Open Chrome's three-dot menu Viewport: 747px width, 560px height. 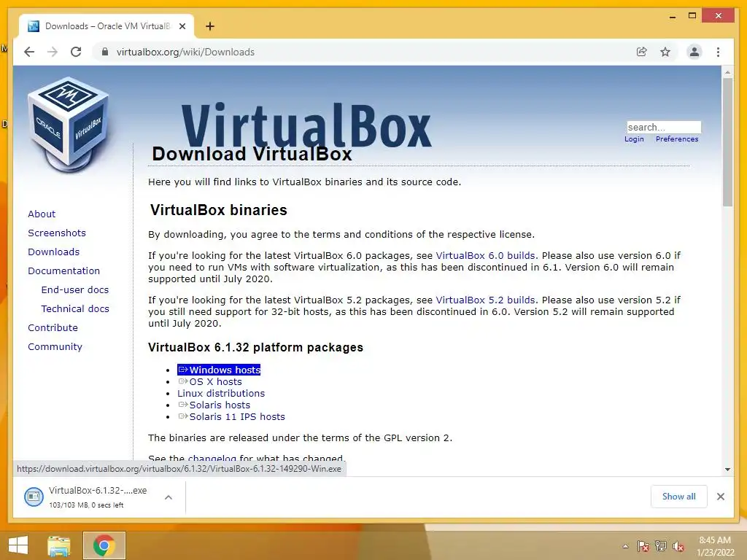(x=718, y=52)
